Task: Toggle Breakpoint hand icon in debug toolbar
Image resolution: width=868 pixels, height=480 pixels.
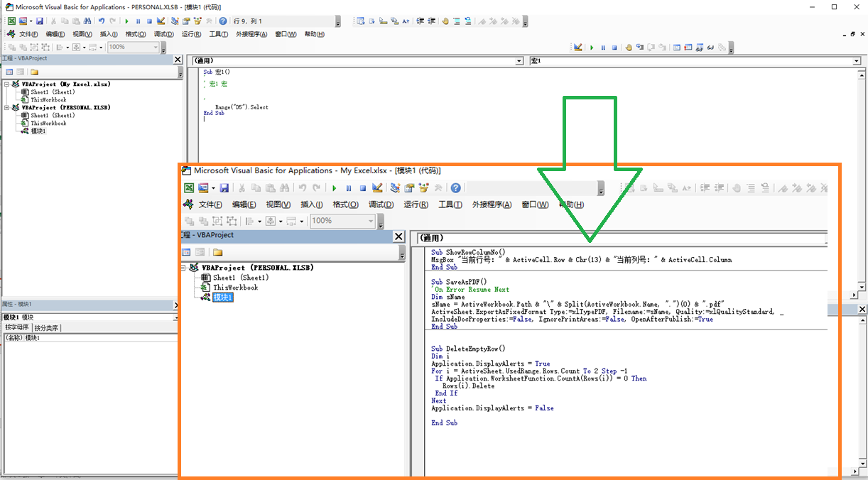Action: coord(629,48)
